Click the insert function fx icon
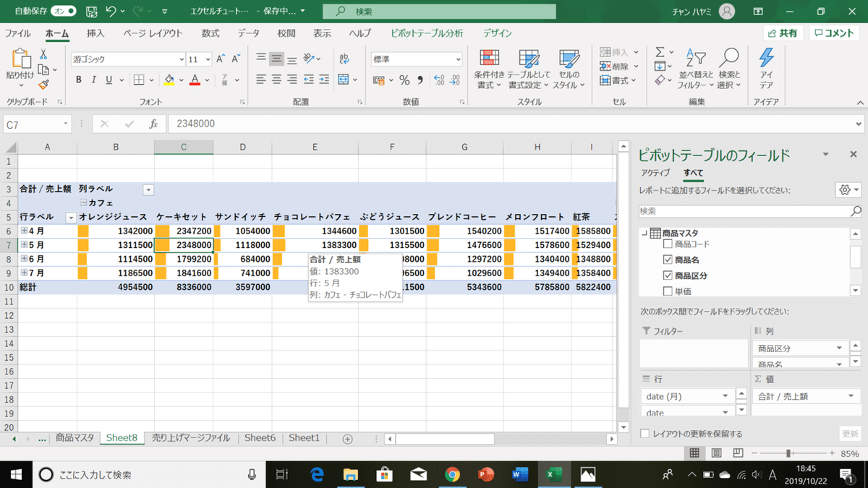868x488 pixels. (x=153, y=124)
